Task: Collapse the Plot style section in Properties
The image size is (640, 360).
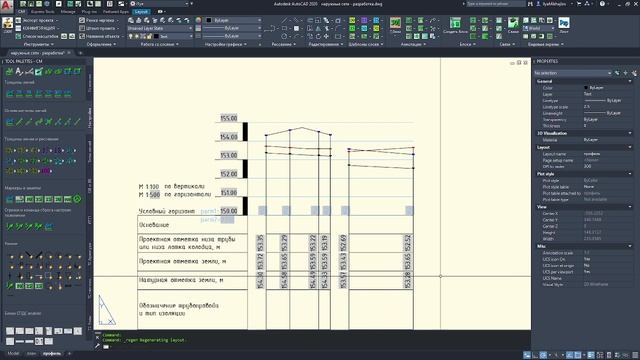Action: (x=629, y=173)
